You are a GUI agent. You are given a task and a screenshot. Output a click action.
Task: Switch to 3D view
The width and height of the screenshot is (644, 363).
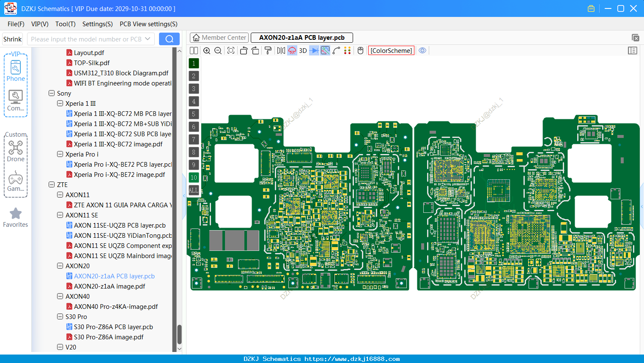coord(303,50)
